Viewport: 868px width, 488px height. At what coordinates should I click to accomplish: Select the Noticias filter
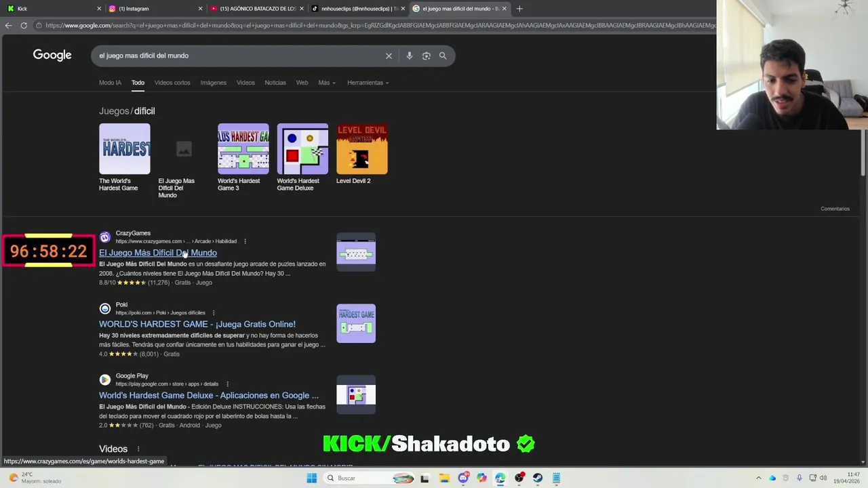[x=275, y=83]
